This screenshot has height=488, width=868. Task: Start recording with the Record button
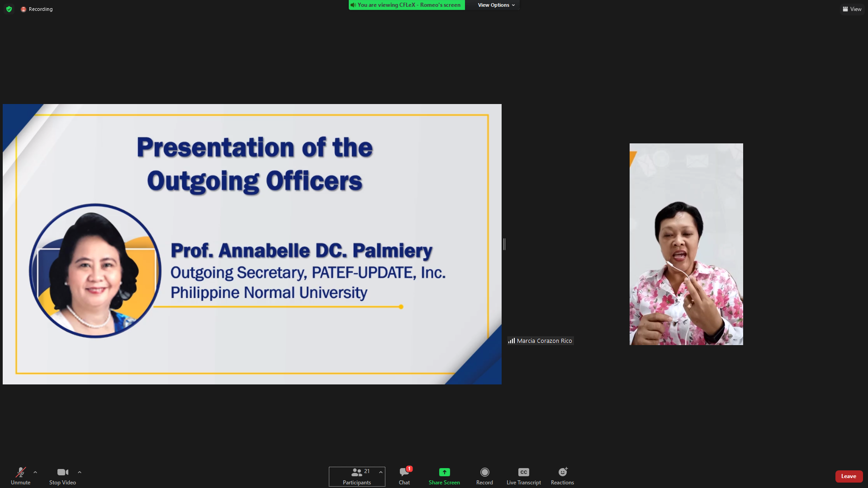pos(484,476)
